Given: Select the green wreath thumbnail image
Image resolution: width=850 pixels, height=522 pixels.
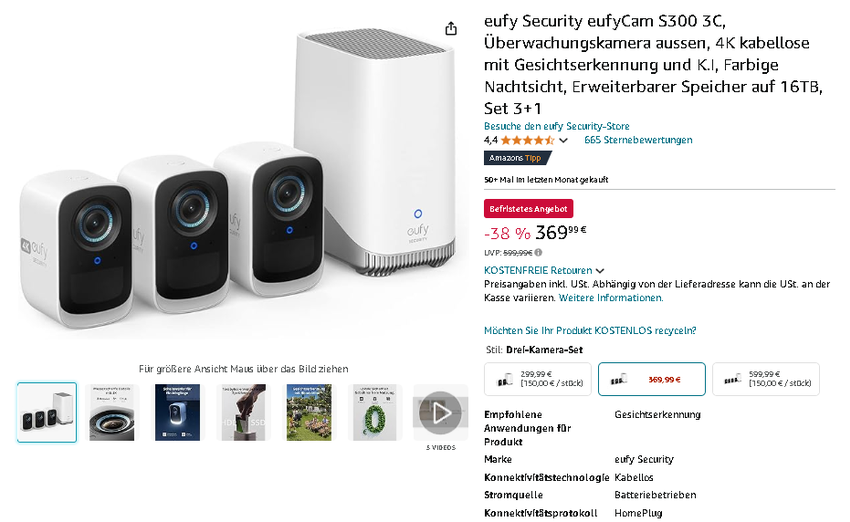Looking at the screenshot, I should coord(375,412).
